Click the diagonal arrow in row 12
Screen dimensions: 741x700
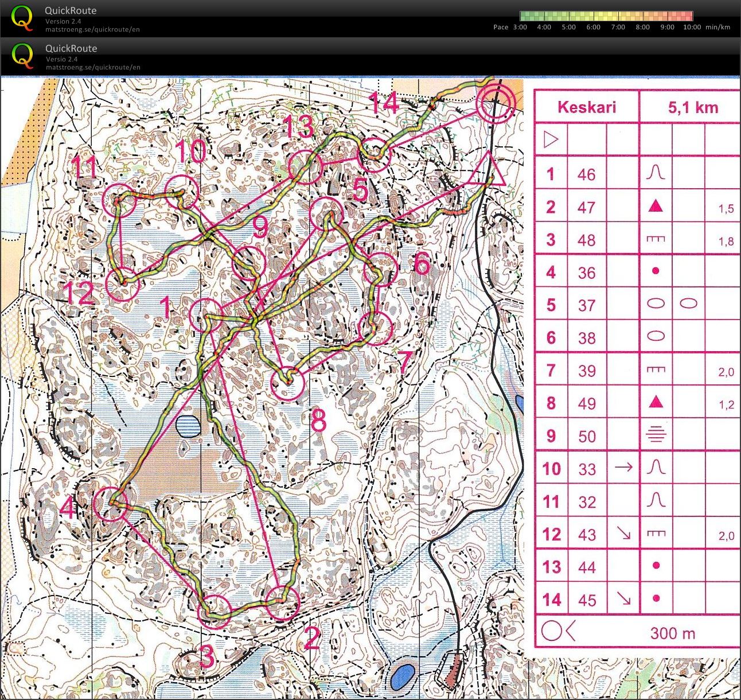(x=623, y=534)
